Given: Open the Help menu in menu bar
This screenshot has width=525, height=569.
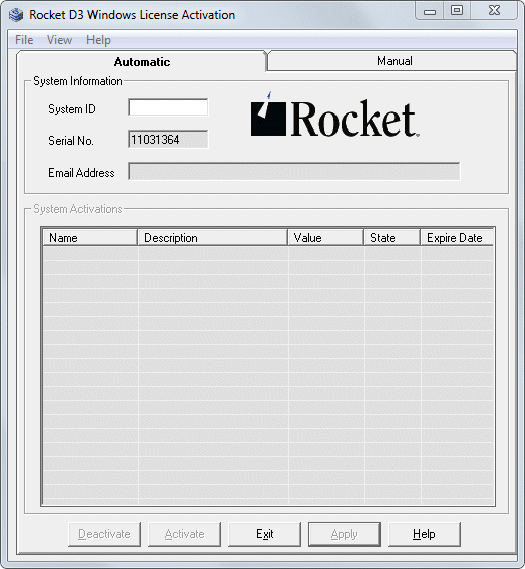Looking at the screenshot, I should tap(98, 40).
